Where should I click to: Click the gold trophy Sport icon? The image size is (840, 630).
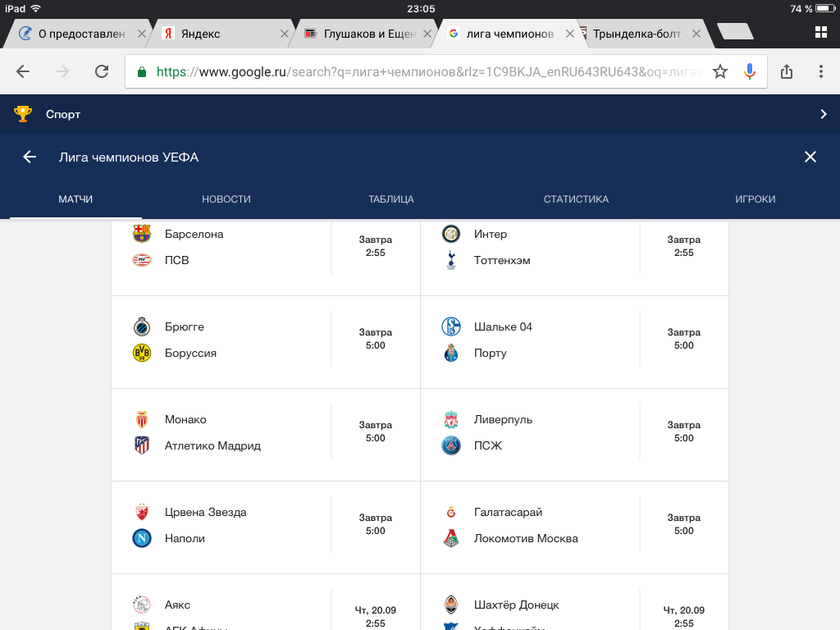[22, 114]
